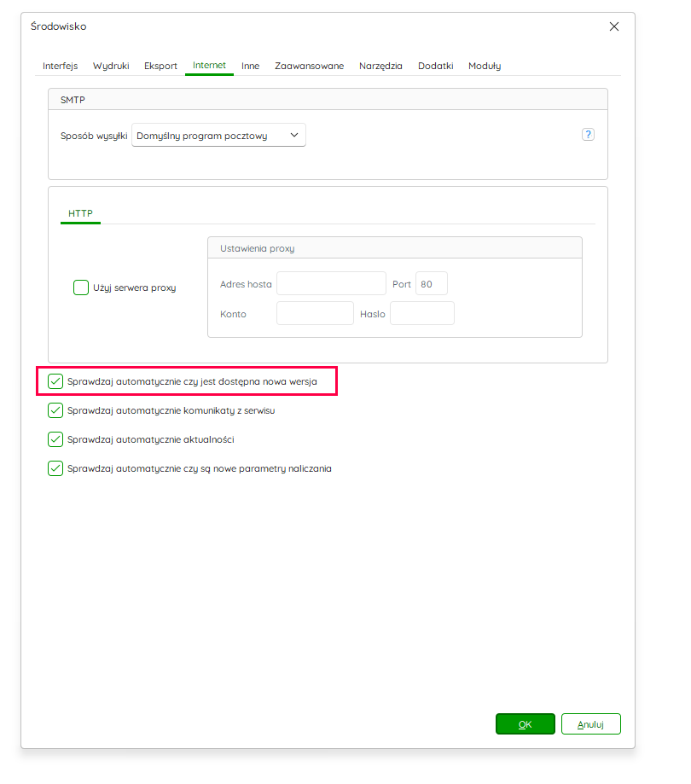Close the Środowisko dialog window

pyautogui.click(x=614, y=26)
